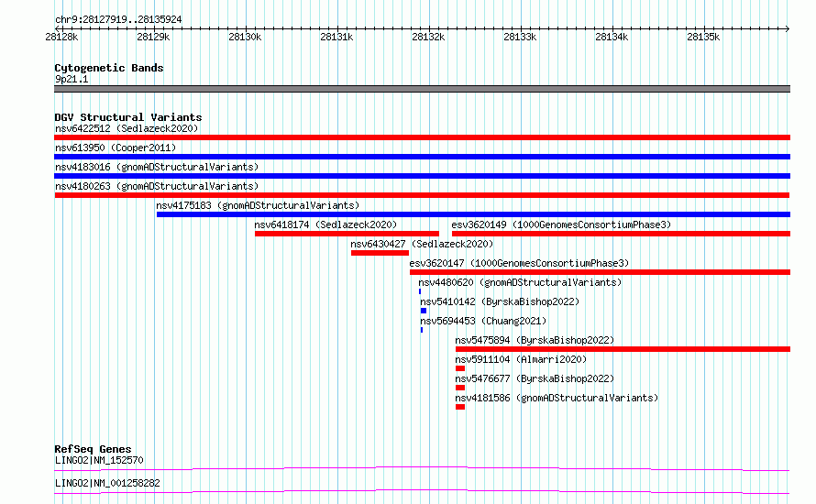The height and width of the screenshot is (504, 816).
Task: Click the gray 9p21.1 cytogenetic band
Action: pos(422,89)
